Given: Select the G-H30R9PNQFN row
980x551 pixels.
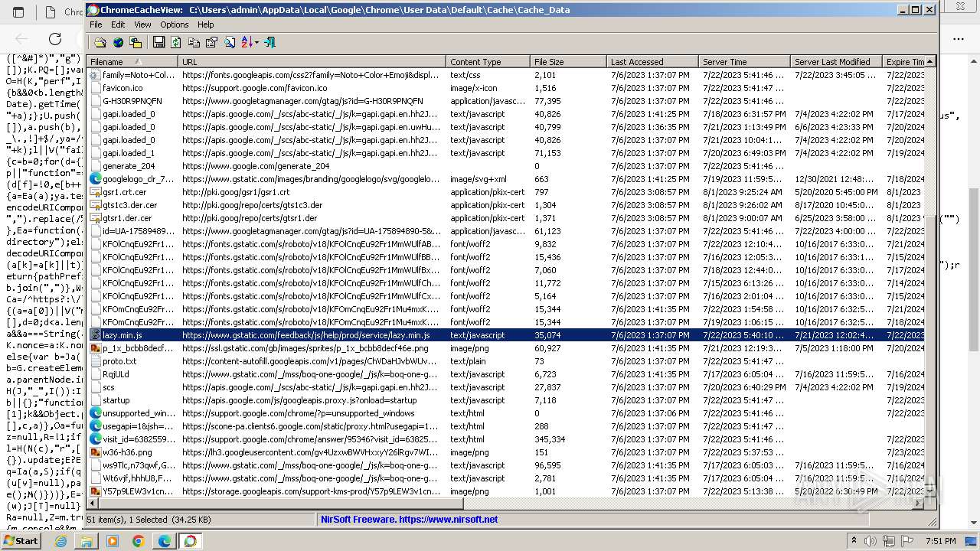Looking at the screenshot, I should 505,101.
